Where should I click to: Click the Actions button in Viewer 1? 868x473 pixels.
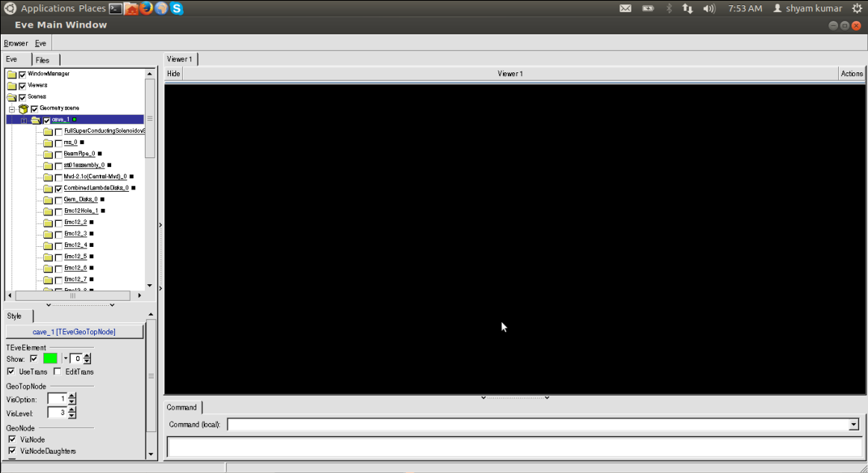tap(852, 73)
